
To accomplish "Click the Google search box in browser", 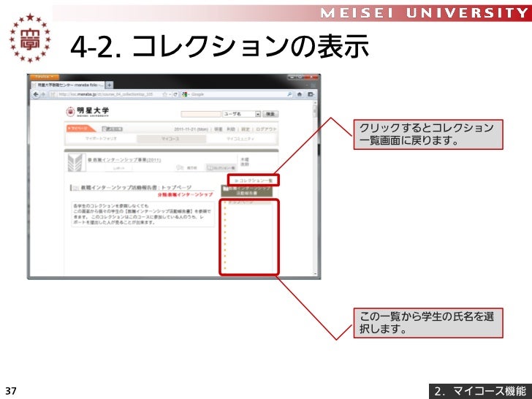I will (x=237, y=94).
